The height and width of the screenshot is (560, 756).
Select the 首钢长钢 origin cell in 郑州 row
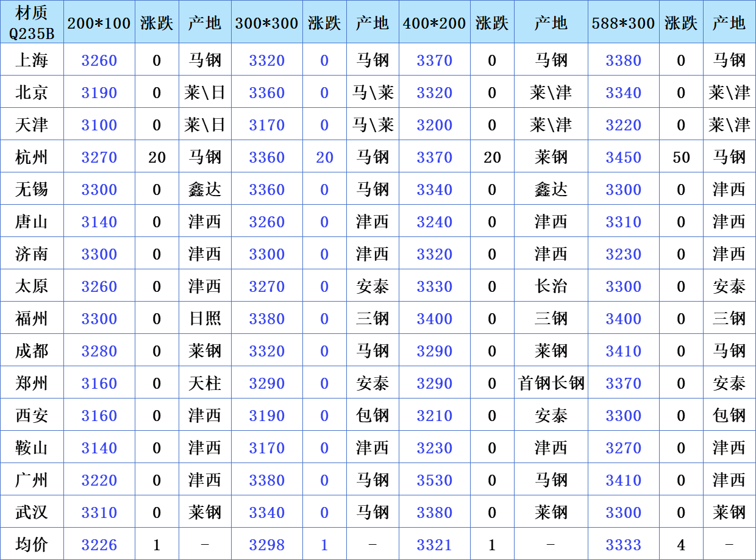click(551, 383)
